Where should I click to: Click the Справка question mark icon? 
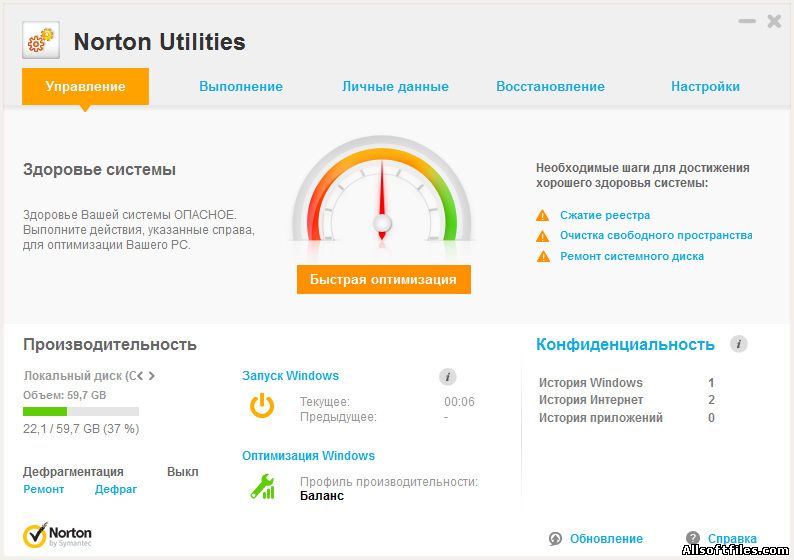click(x=692, y=538)
